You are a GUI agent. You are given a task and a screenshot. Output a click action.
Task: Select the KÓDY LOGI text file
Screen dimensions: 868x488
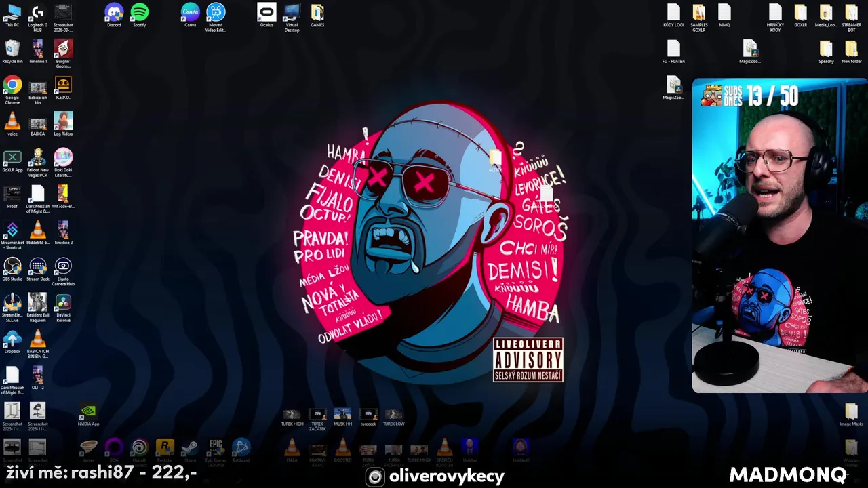tap(673, 15)
